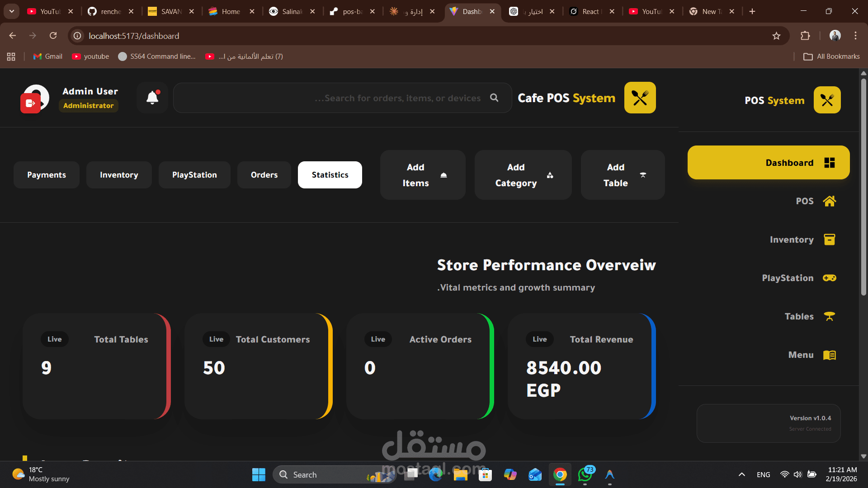
Task: Switch to the Payments tab
Action: pos(47,175)
